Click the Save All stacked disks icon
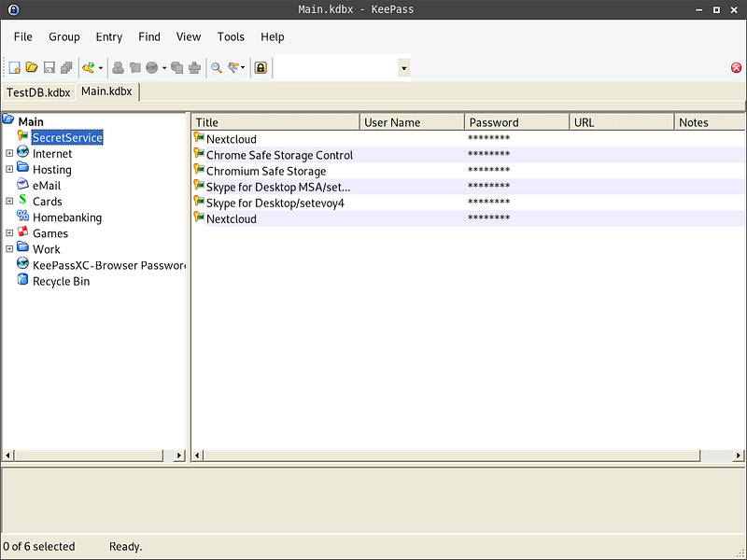Image resolution: width=747 pixels, height=560 pixels. (x=66, y=68)
